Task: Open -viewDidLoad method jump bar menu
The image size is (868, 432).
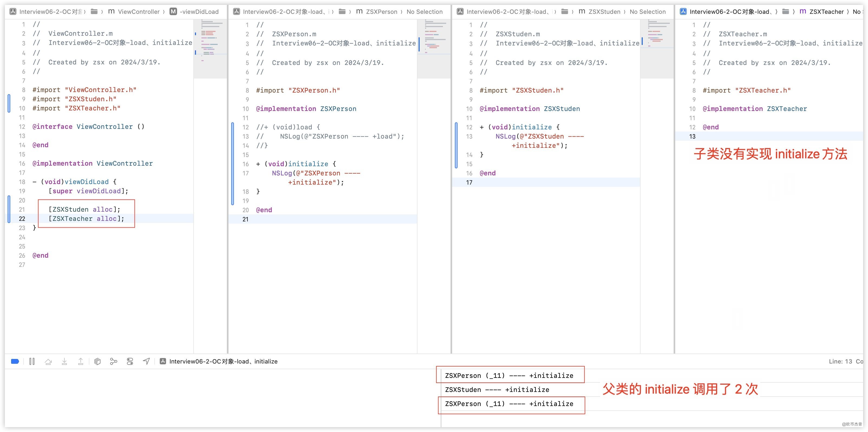Action: click(199, 12)
